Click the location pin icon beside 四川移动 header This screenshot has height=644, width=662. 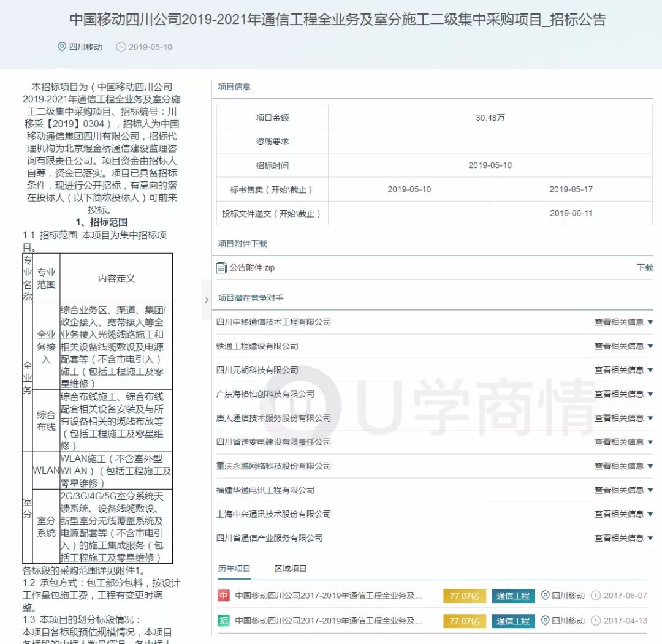click(62, 47)
